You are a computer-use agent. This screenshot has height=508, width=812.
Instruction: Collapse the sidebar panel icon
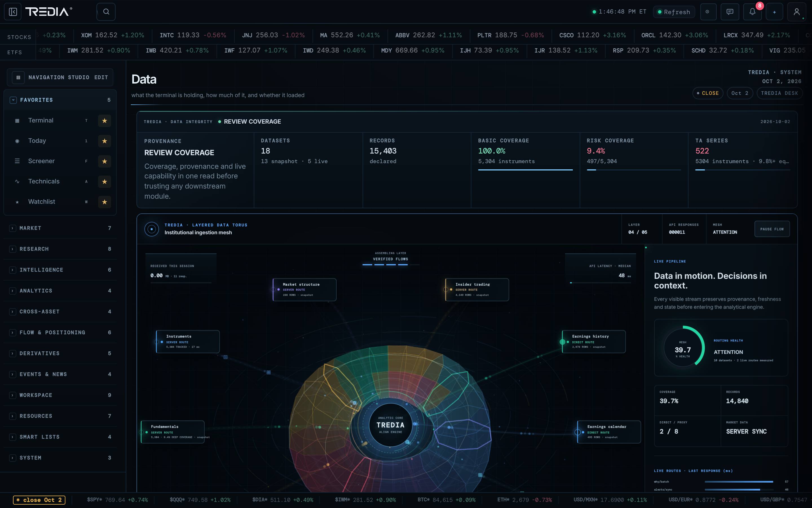pos(13,12)
